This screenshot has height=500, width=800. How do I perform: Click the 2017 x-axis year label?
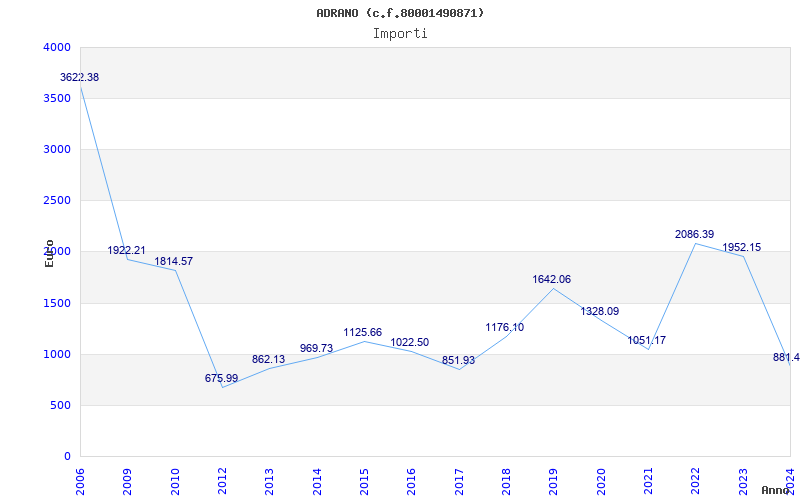click(459, 482)
